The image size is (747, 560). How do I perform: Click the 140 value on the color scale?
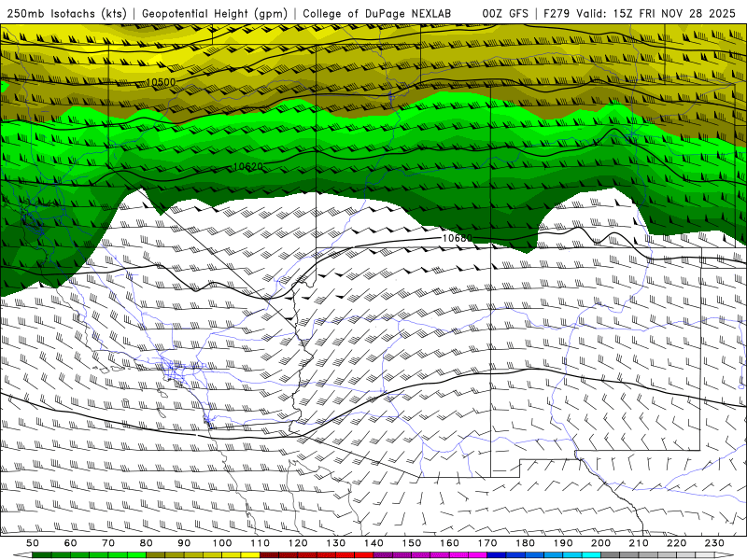(x=374, y=543)
